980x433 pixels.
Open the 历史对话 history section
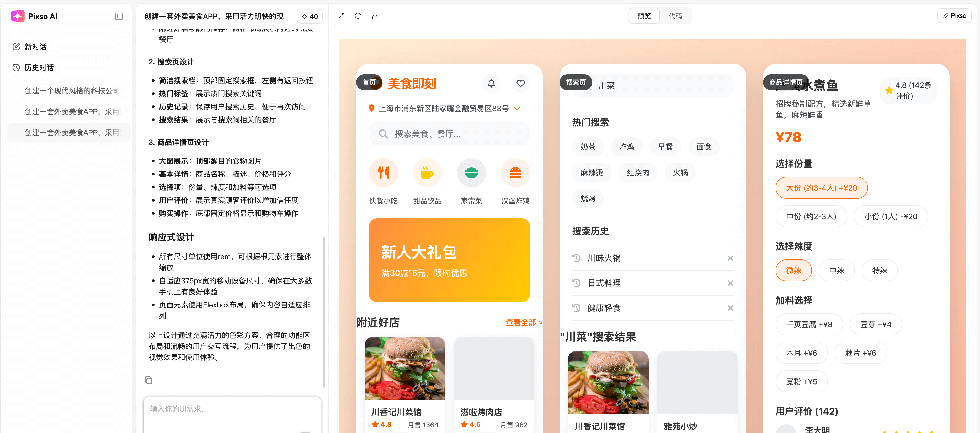click(x=39, y=68)
